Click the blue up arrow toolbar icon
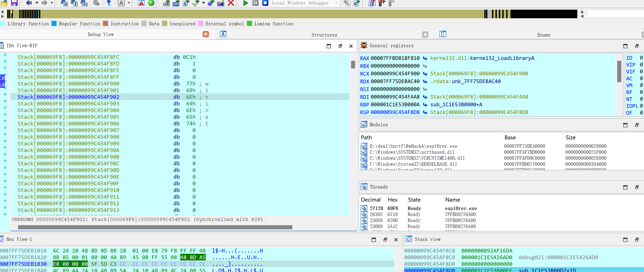Viewport: 644px width, 272px height. point(109,3)
